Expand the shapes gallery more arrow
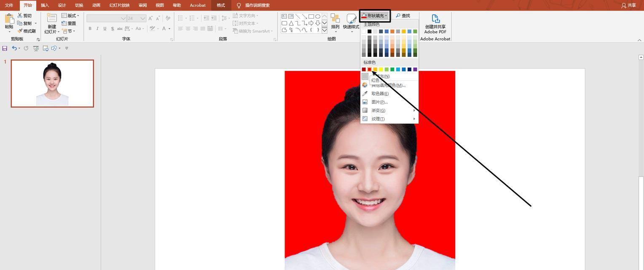 [325, 30]
